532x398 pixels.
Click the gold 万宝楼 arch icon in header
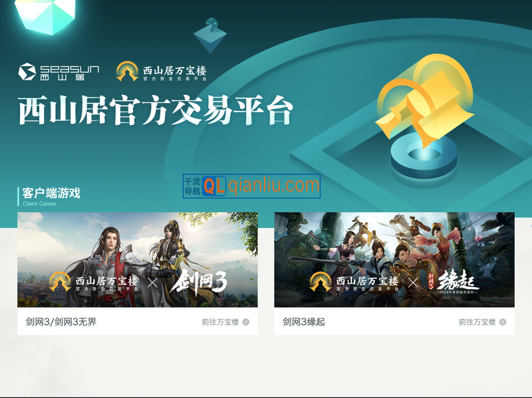(127, 71)
